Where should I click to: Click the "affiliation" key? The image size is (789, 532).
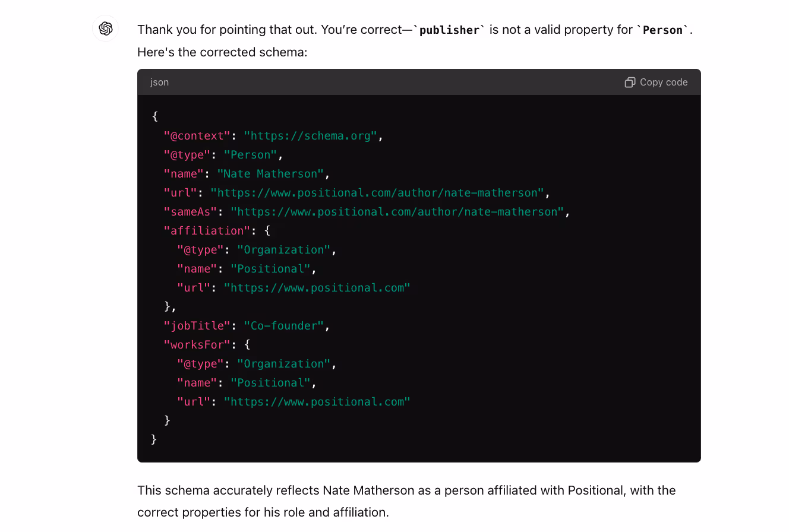click(x=207, y=231)
